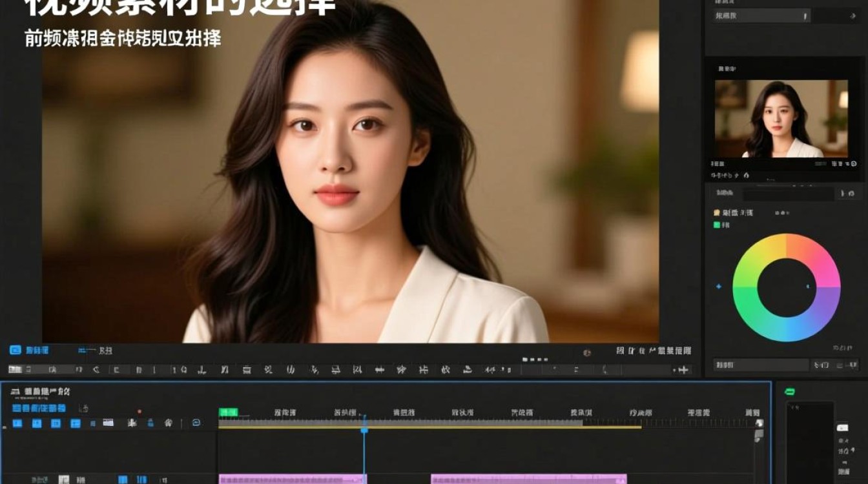Click the input field below the color wheel
Viewport: 868px width, 484px height.
click(761, 365)
